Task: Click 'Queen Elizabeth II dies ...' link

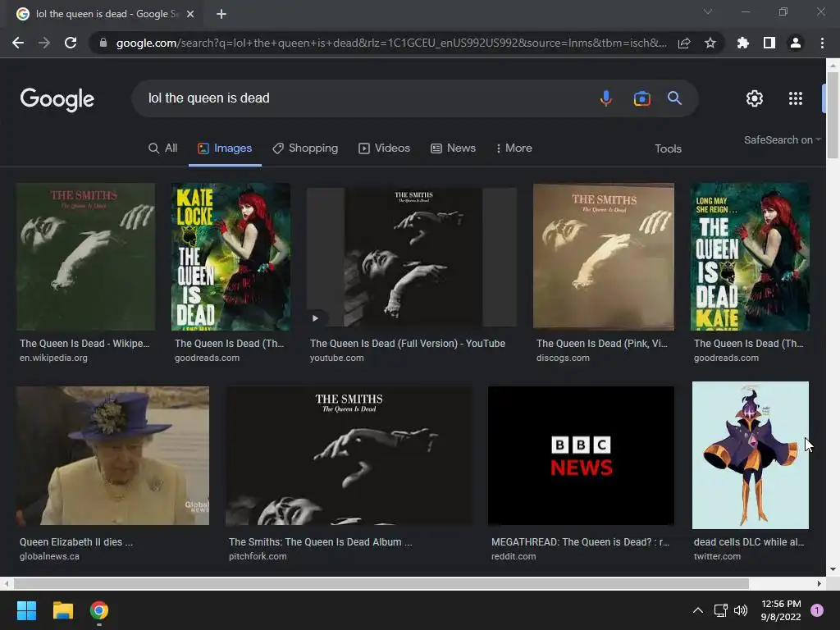Action: coord(76,542)
